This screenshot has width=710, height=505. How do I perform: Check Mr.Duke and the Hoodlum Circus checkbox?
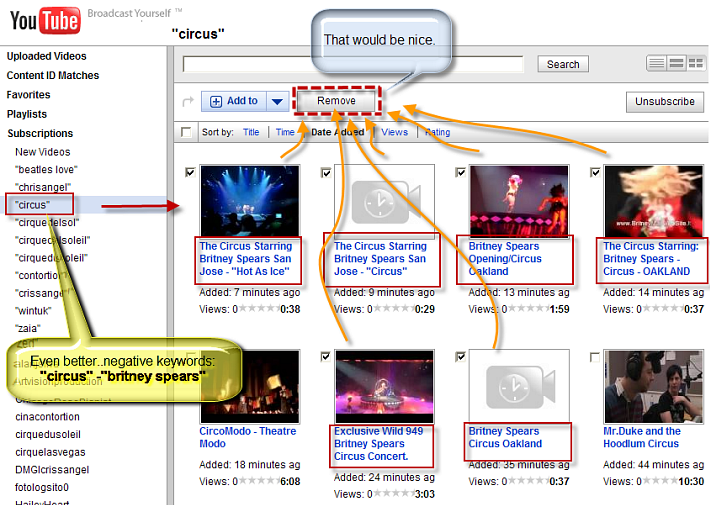pyautogui.click(x=595, y=357)
